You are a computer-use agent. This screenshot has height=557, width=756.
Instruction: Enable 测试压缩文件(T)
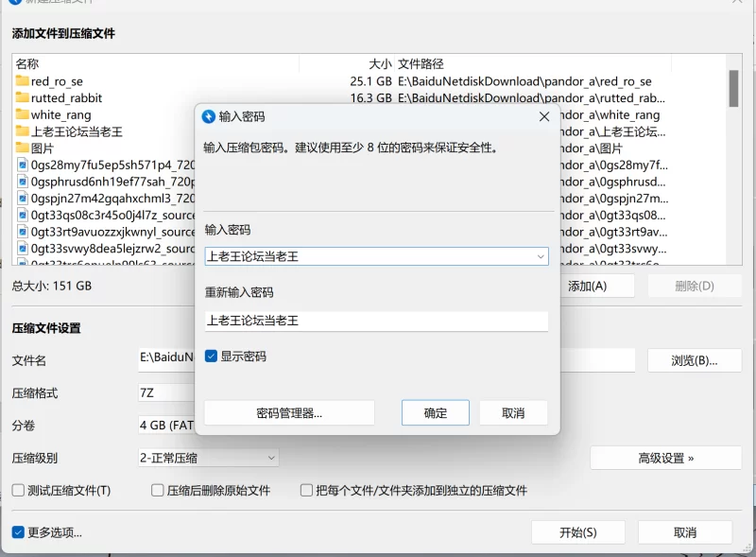point(17,489)
